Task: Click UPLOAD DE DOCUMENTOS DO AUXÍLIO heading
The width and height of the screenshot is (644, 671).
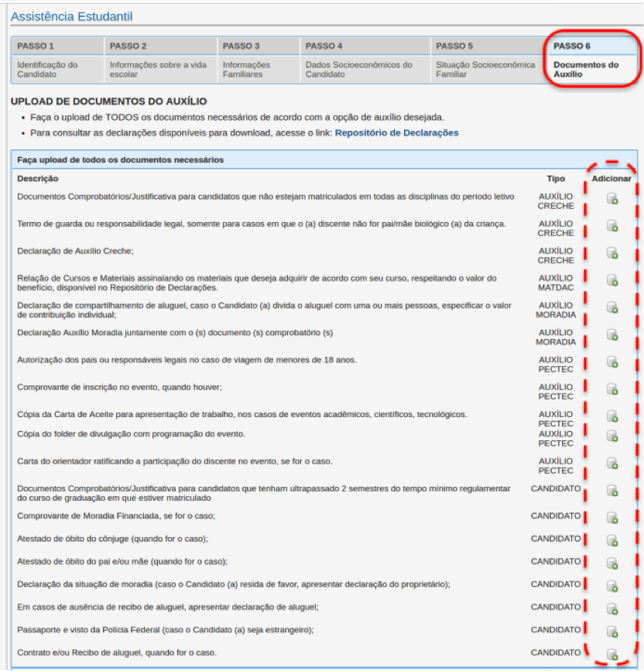Action: (x=108, y=101)
